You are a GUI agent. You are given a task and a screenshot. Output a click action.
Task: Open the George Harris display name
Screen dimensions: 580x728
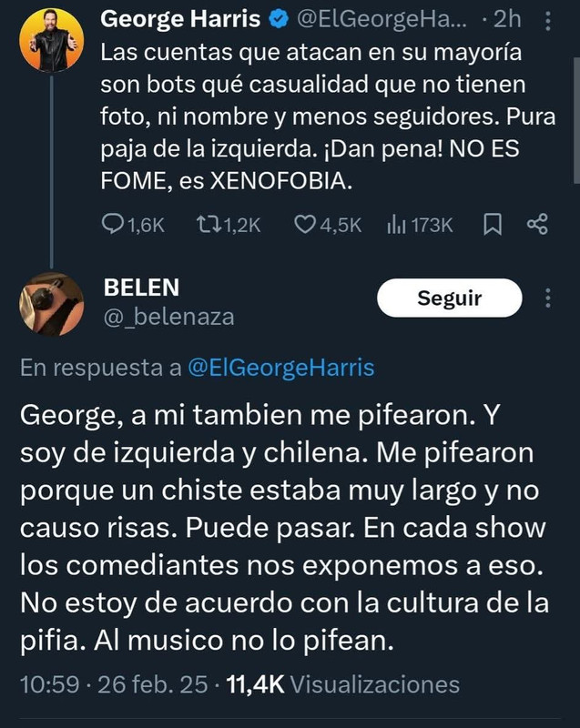(180, 19)
